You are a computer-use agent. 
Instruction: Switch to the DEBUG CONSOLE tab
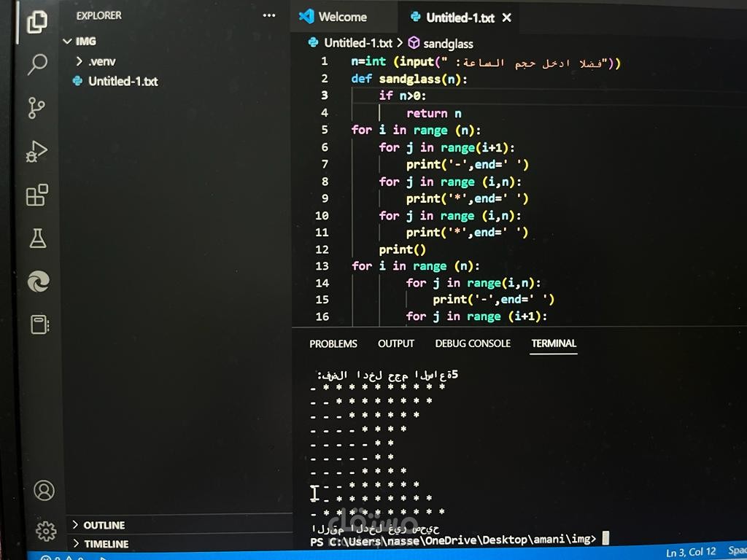(473, 343)
